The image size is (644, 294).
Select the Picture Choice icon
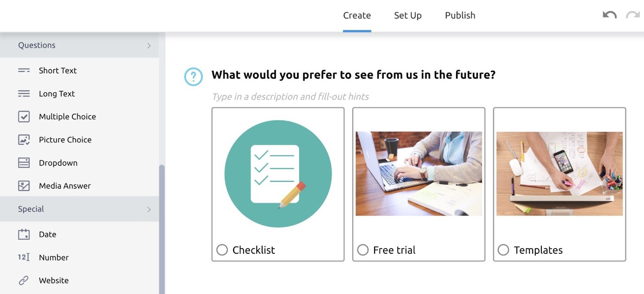pos(24,139)
